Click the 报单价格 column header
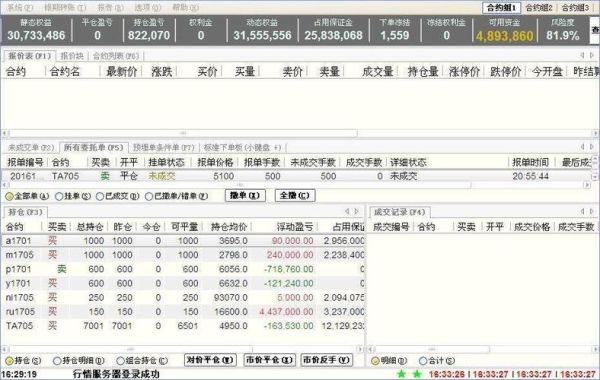 point(215,162)
